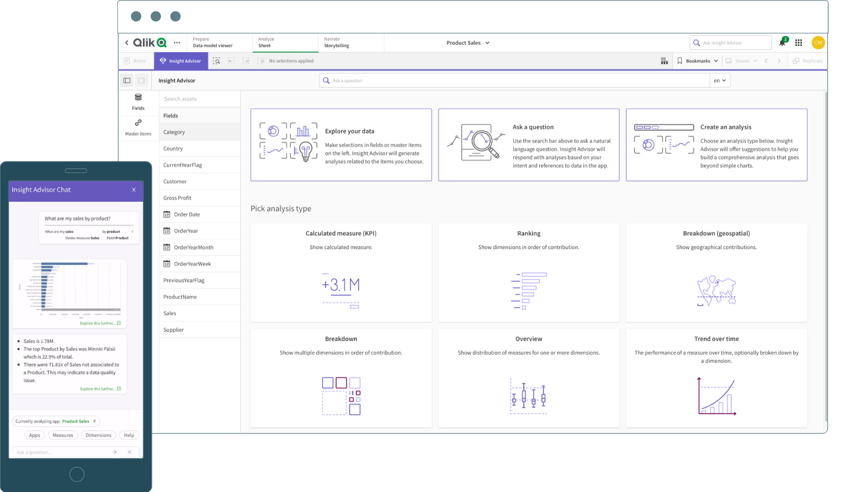The width and height of the screenshot is (868, 492).
Task: Click the clear all selections icon
Action: 261,61
